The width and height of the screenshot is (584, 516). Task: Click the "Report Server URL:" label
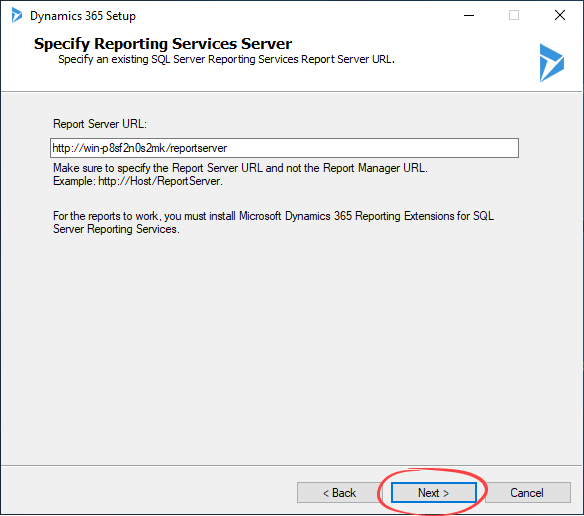pos(100,124)
